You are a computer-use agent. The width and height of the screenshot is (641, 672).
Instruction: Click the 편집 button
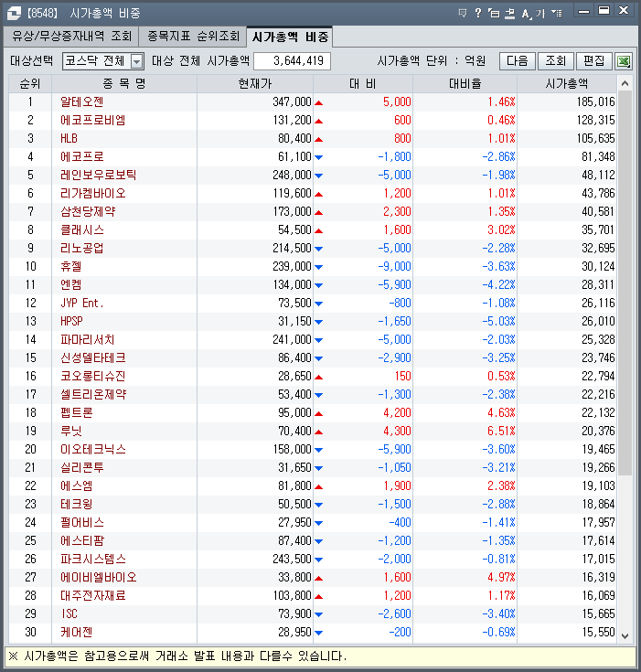(593, 61)
